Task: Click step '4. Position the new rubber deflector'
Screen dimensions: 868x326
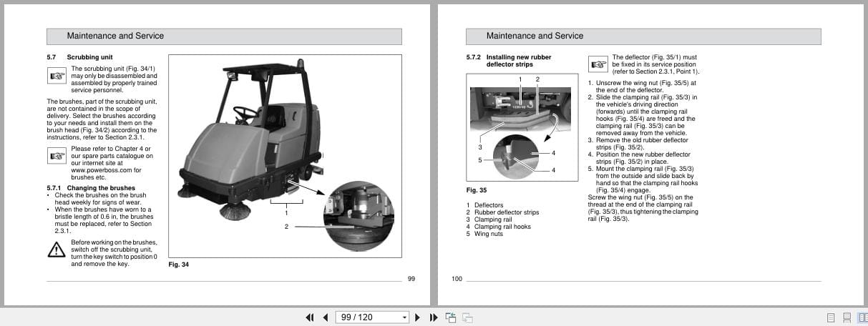Action: pos(639,157)
